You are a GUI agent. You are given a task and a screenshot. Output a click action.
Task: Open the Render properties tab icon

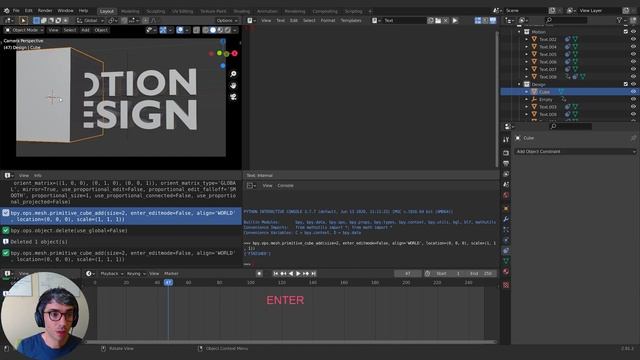click(506, 153)
